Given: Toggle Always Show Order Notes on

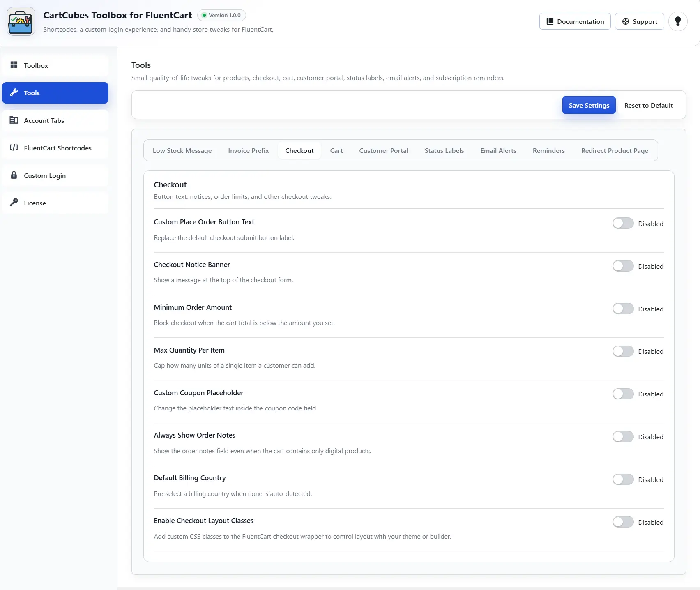Looking at the screenshot, I should click(623, 436).
